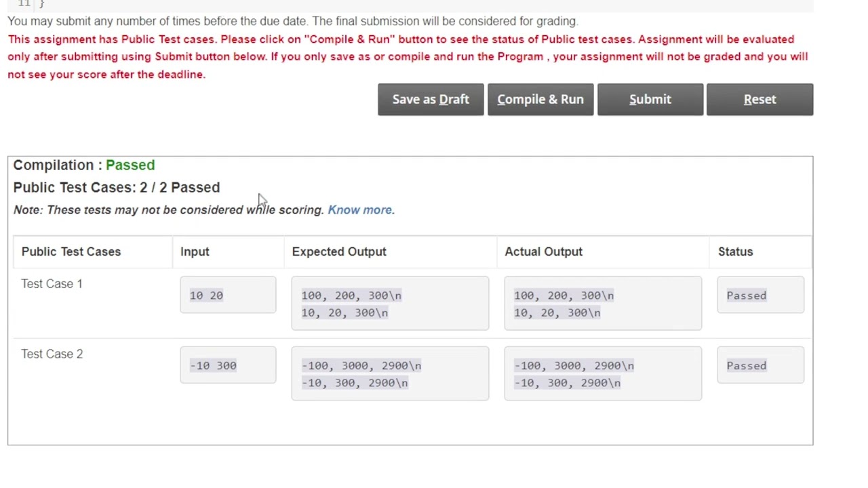Click the Save as Draft button
The height and width of the screenshot is (488, 868).
431,100
